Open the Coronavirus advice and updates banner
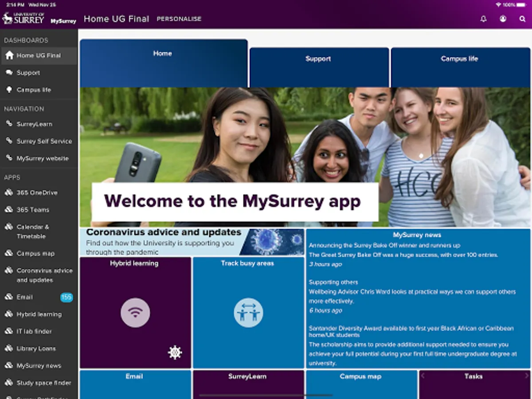The height and width of the screenshot is (399, 532). [x=192, y=242]
